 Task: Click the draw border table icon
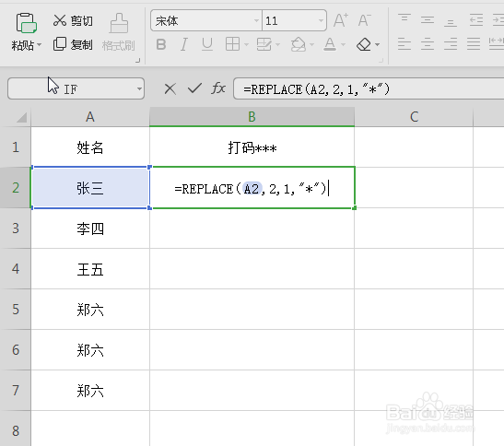(264, 44)
